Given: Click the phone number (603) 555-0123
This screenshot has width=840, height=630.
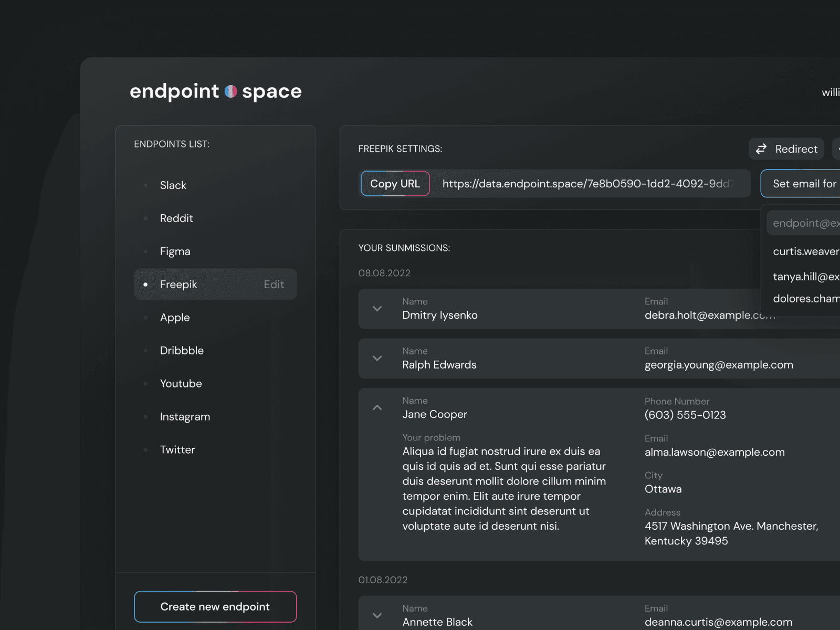Looking at the screenshot, I should [x=685, y=415].
